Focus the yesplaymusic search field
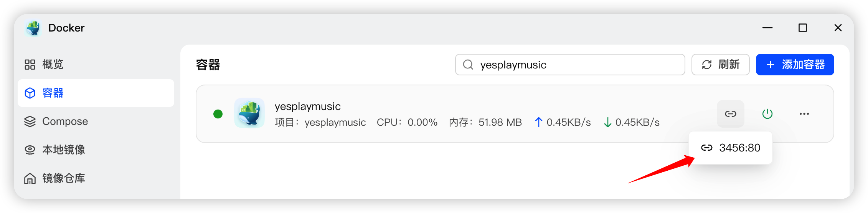This screenshot has width=868, height=213. coord(576,65)
